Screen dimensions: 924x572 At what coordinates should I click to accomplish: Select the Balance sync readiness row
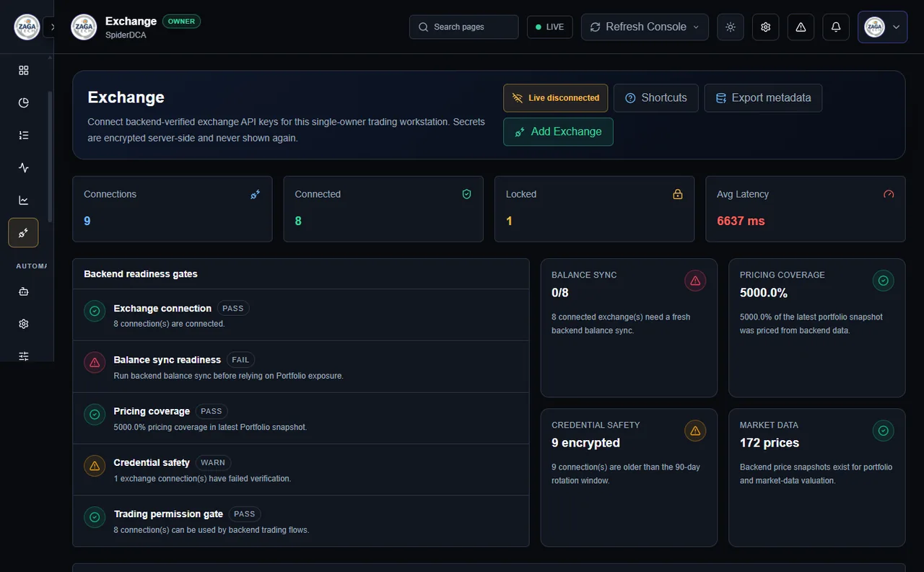pyautogui.click(x=301, y=366)
